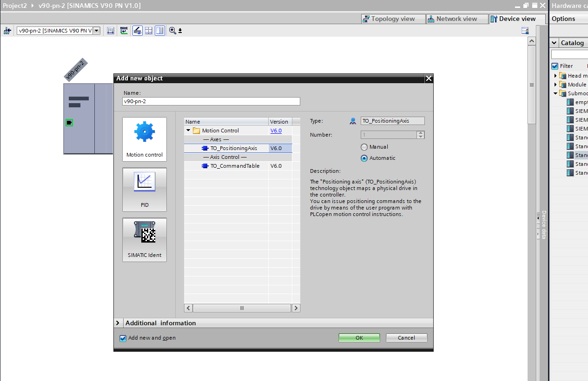Click the catalog search input field
This screenshot has width=588, height=381.
[569, 55]
